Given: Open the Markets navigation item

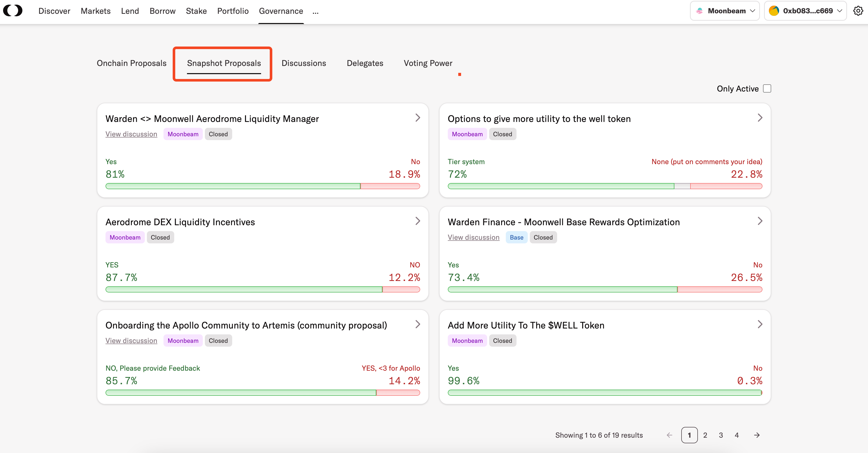Looking at the screenshot, I should click(96, 11).
